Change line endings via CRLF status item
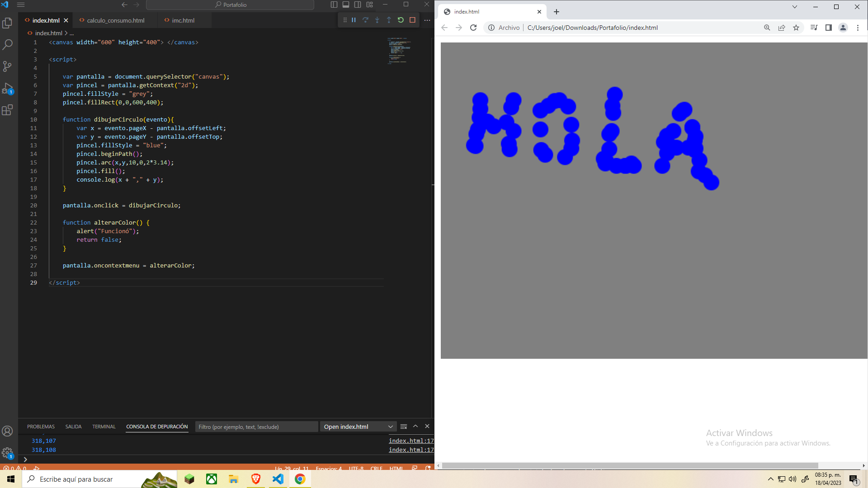The height and width of the screenshot is (488, 868). [377, 468]
